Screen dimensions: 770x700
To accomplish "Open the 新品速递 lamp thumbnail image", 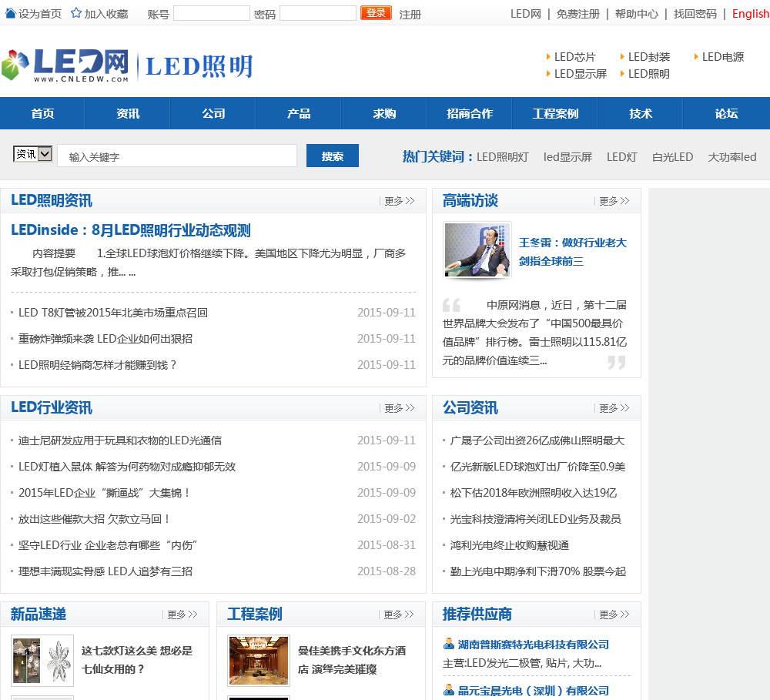I will (42, 661).
